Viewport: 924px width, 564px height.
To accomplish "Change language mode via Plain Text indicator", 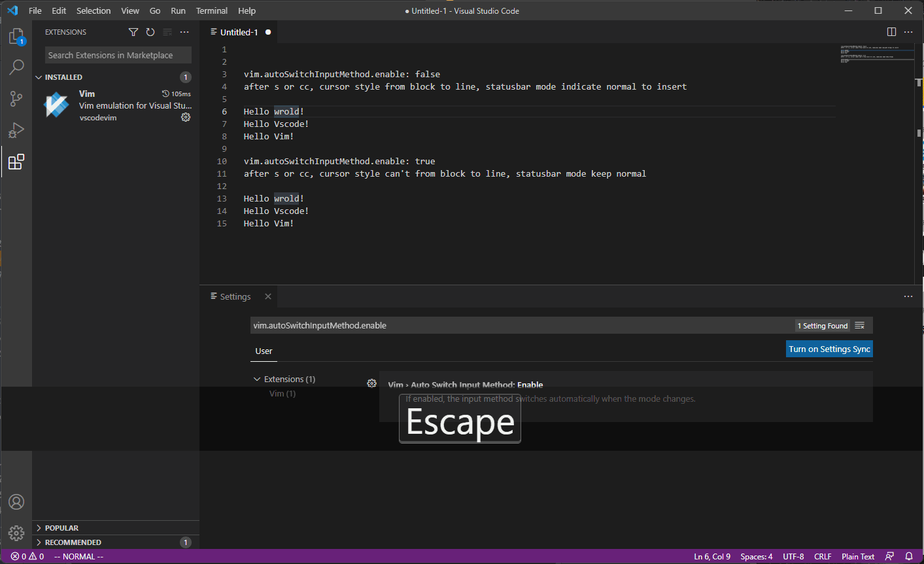I will [857, 556].
